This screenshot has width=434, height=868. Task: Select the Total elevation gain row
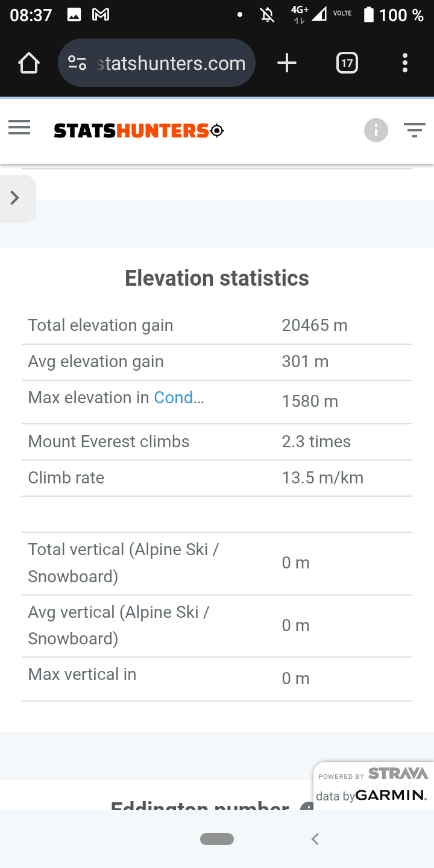click(217, 325)
